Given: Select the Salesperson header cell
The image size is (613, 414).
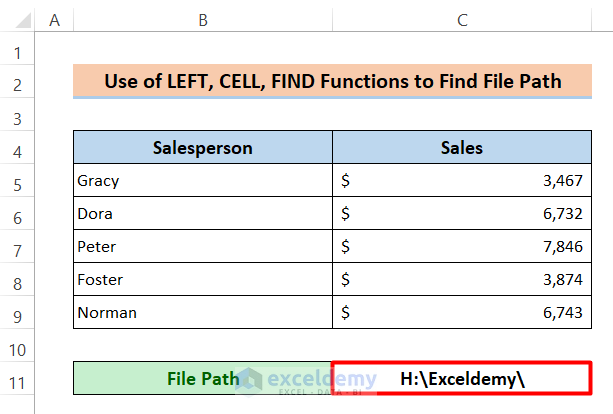Looking at the screenshot, I should coord(203,148).
